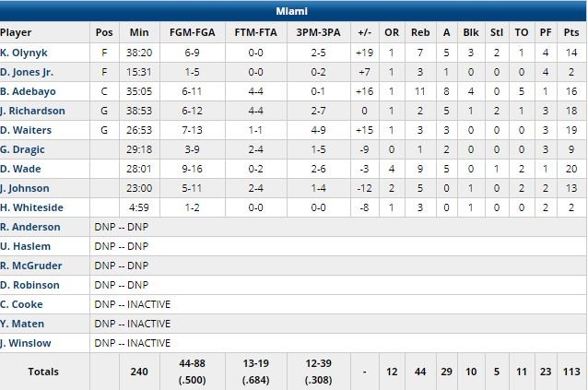Viewport: 588px width, 390px height.
Task: Click the Miami team header
Action: click(x=293, y=11)
